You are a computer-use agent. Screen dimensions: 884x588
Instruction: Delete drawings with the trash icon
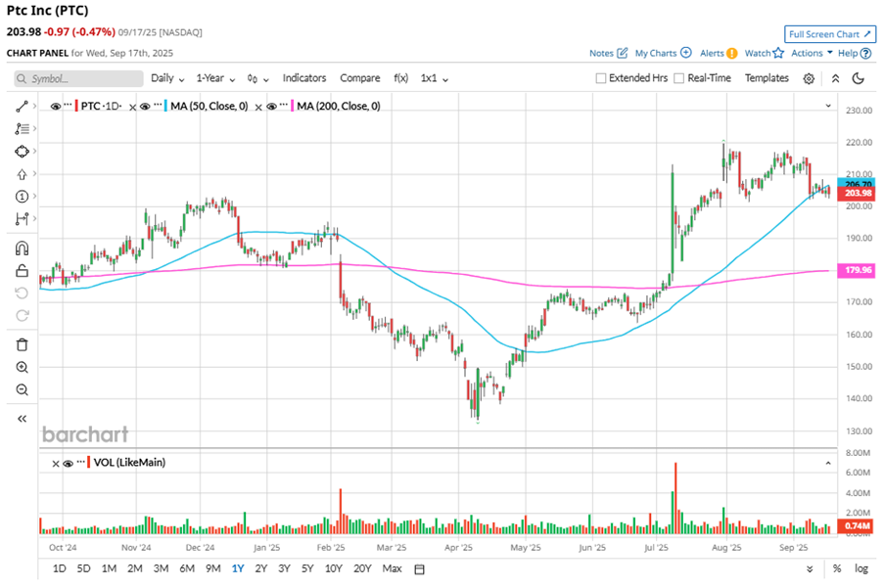22,344
